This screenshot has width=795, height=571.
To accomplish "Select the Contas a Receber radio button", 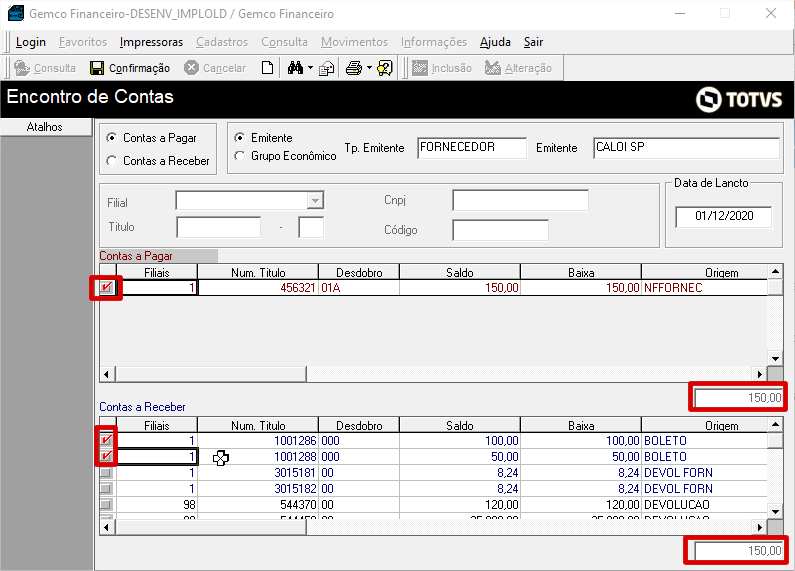I will click(112, 160).
